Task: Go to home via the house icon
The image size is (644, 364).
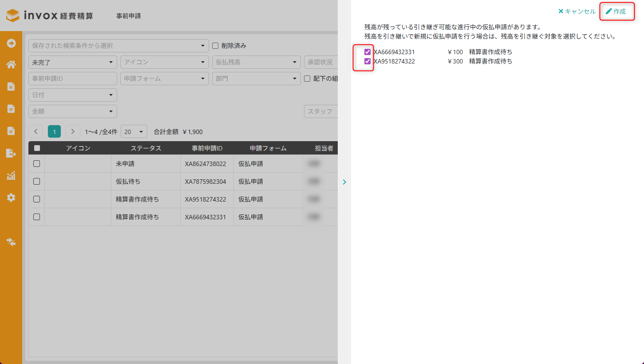Action: point(11,65)
